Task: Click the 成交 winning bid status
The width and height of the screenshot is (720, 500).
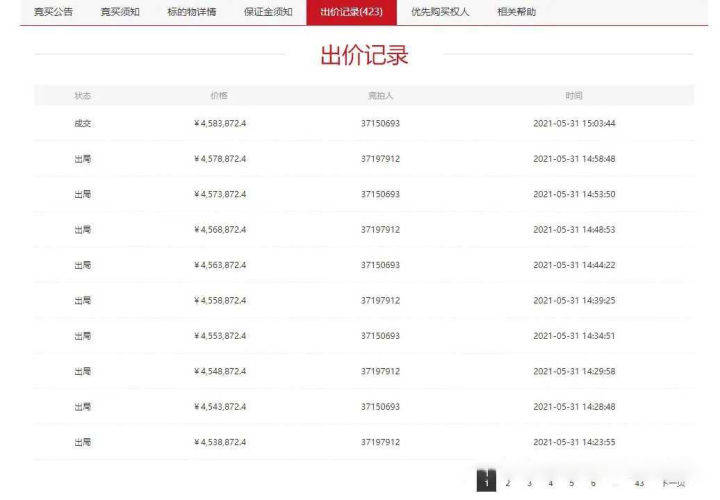Action: pos(82,124)
